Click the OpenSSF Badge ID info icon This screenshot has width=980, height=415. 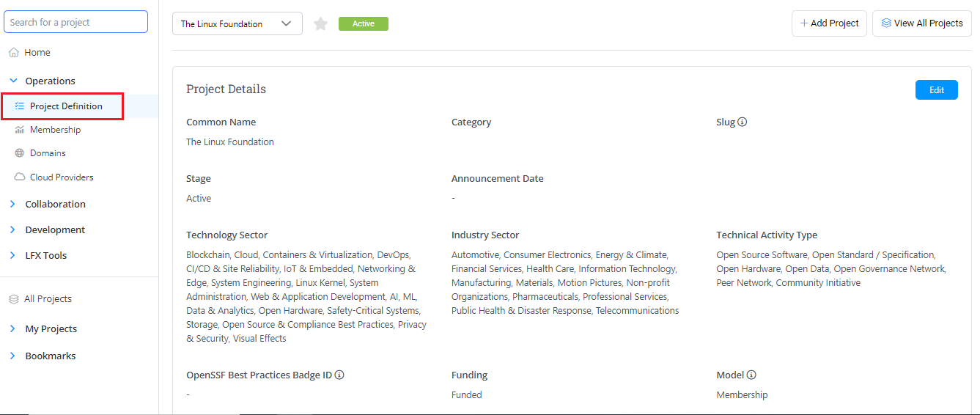tap(339, 375)
